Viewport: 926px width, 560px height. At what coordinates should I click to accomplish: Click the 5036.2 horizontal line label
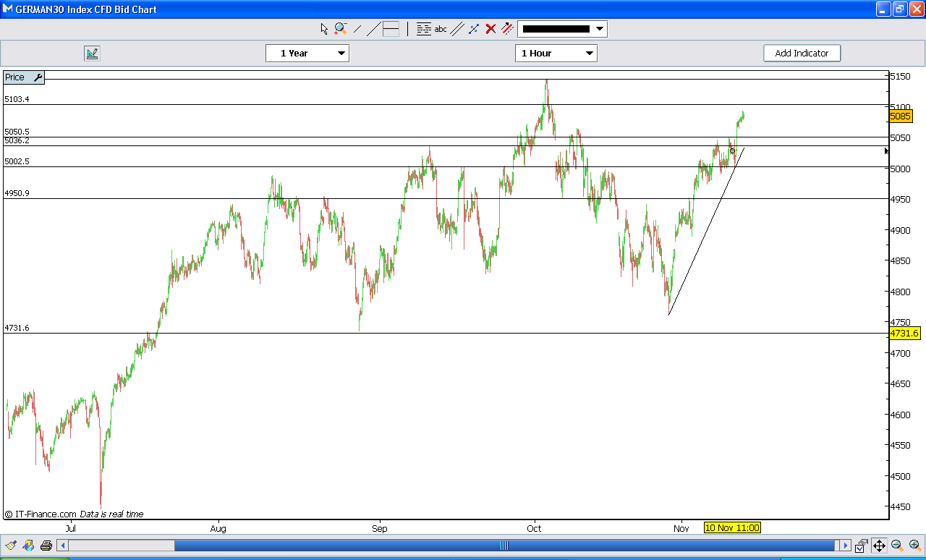point(17,140)
